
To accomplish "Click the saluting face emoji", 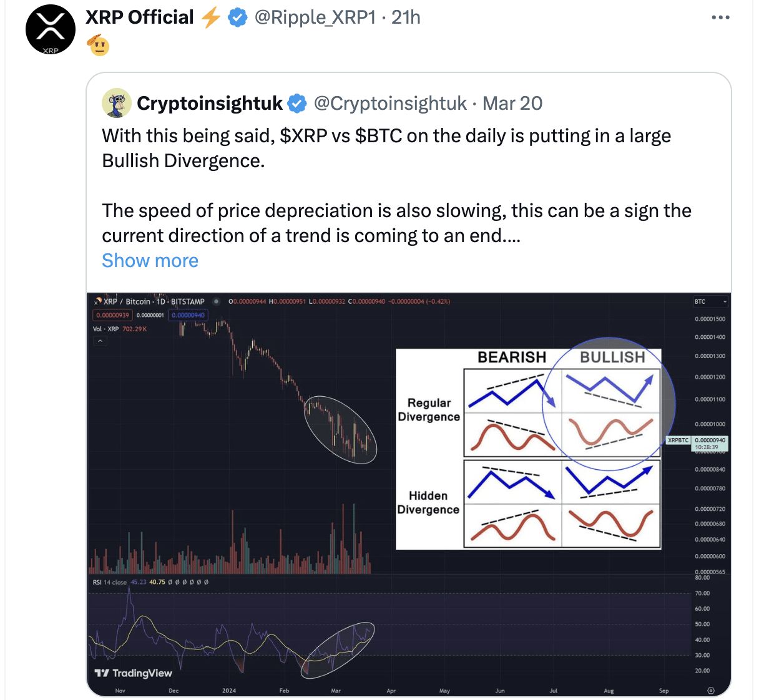I will click(x=99, y=45).
